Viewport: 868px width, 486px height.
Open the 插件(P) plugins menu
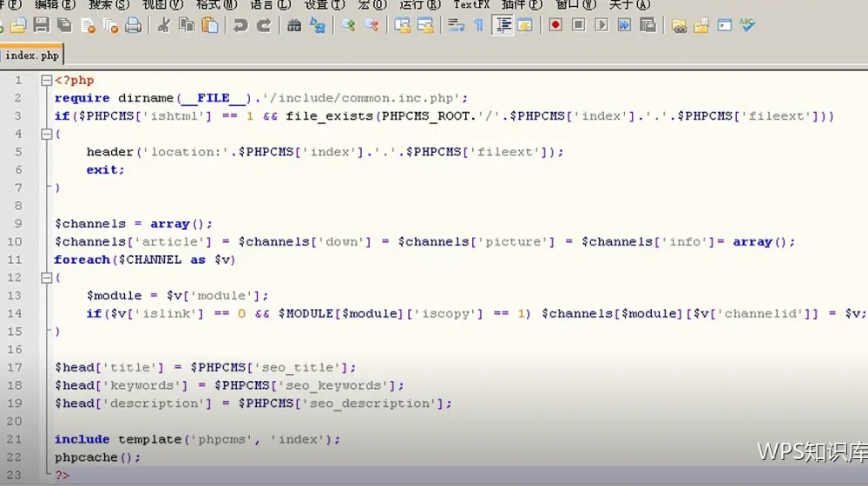click(x=522, y=5)
